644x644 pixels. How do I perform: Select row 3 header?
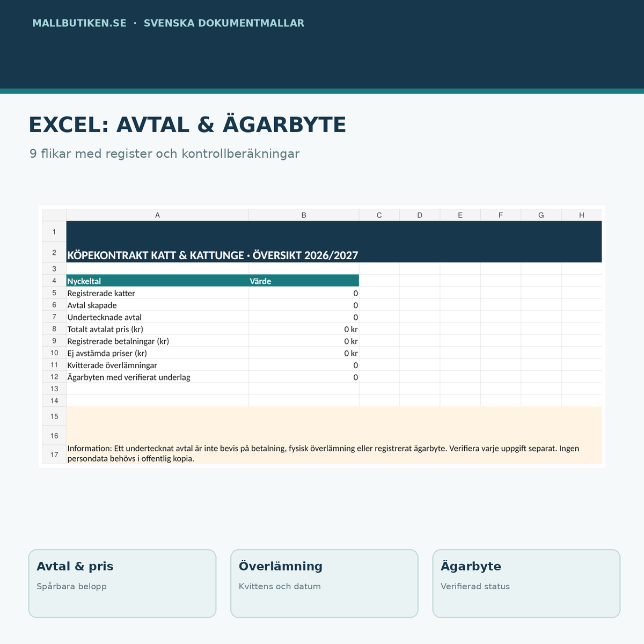tap(54, 268)
